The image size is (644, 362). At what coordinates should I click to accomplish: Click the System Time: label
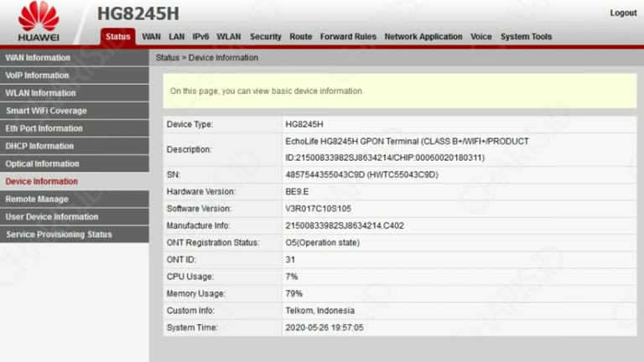(192, 328)
